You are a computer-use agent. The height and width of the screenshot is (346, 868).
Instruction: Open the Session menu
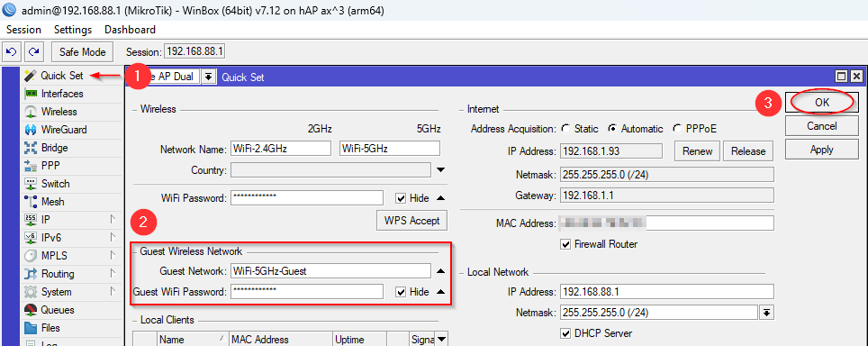[x=23, y=30]
